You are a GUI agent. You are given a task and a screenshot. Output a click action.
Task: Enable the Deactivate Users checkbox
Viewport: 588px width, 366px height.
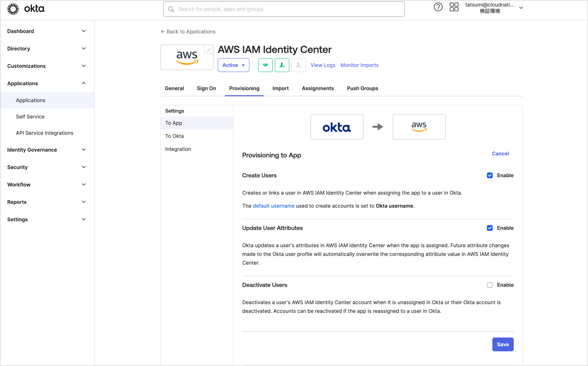490,285
